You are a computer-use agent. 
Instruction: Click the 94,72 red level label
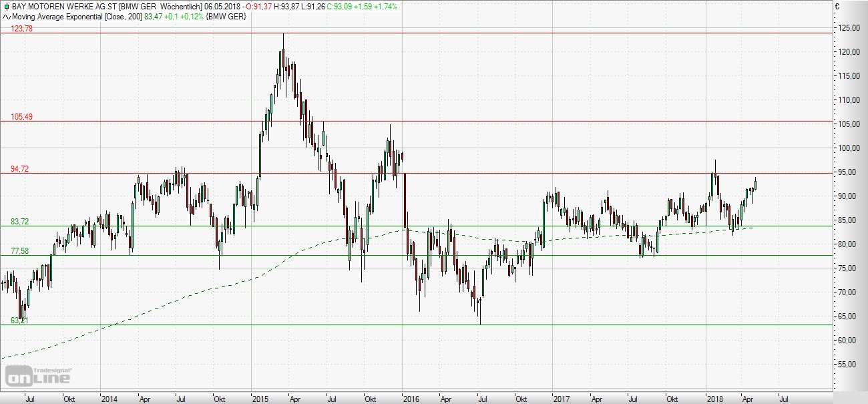(19, 169)
